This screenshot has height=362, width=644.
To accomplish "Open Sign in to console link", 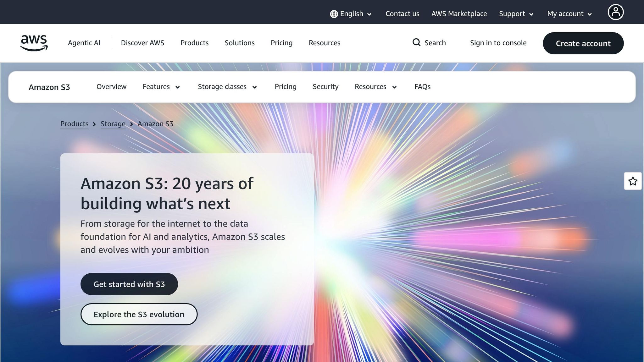I will [498, 43].
